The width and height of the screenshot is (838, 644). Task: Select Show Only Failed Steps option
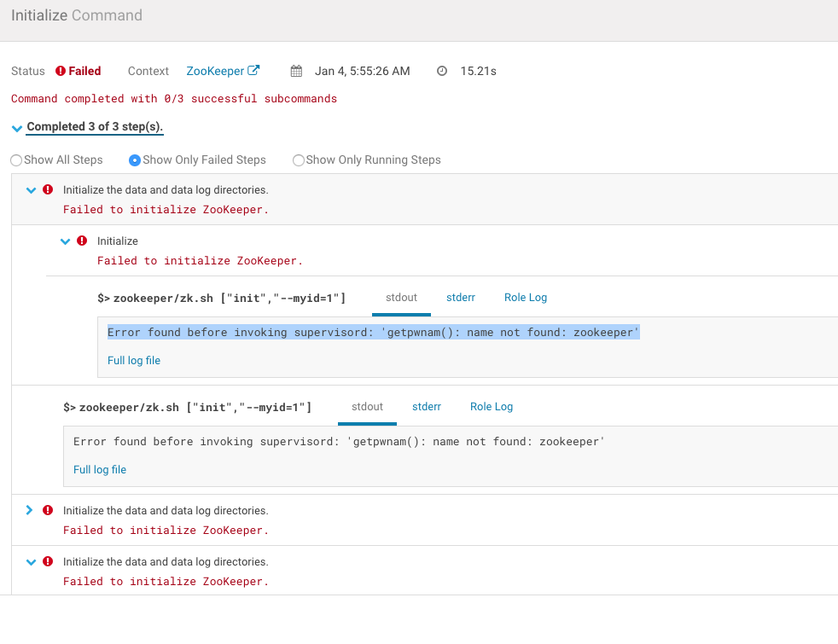coord(135,160)
